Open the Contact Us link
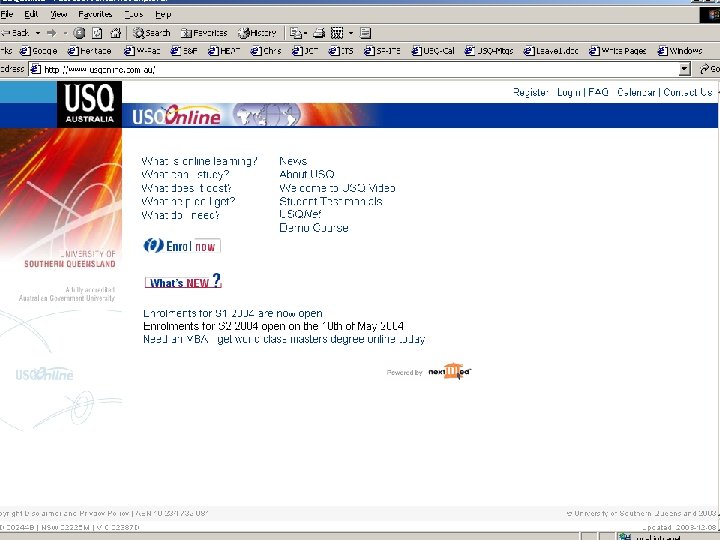The width and height of the screenshot is (720, 540). pyautogui.click(x=688, y=92)
